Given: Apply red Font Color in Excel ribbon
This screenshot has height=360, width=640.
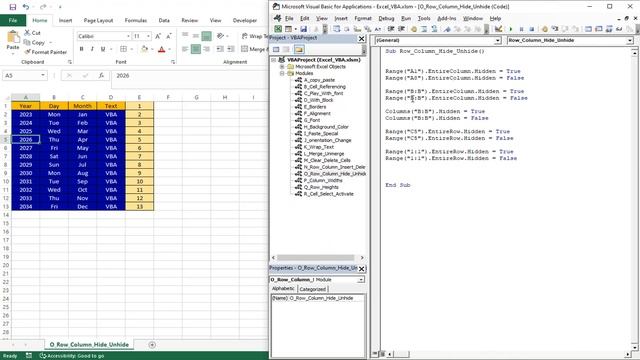Looking at the screenshot, I should coord(162,49).
